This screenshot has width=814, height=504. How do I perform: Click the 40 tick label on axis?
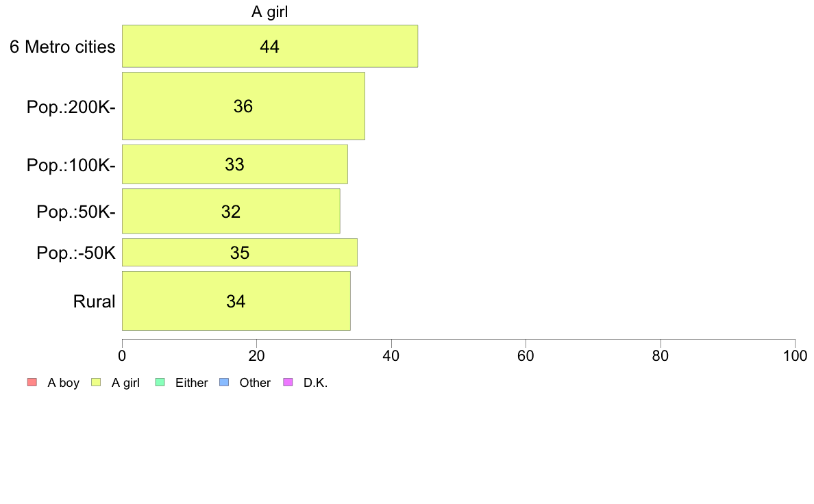pos(391,355)
